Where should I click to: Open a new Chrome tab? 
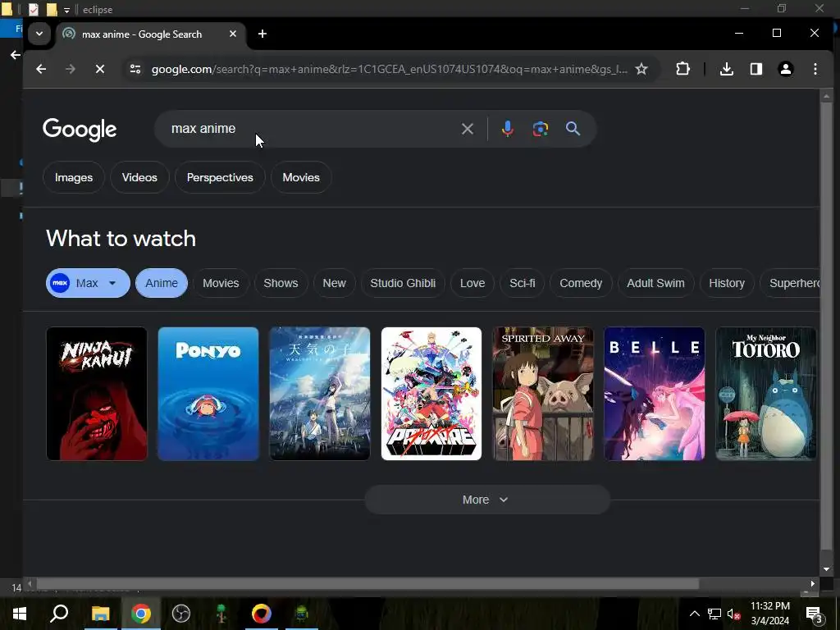point(262,34)
